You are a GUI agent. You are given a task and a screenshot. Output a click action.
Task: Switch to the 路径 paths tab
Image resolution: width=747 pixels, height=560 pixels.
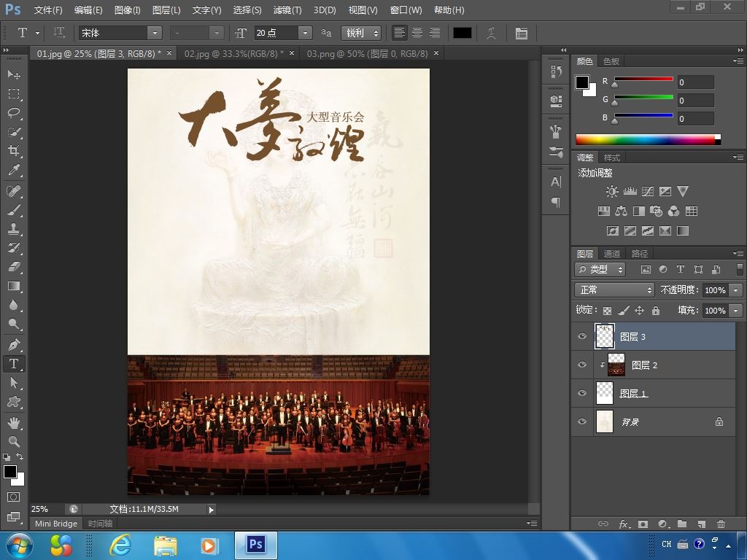click(639, 254)
